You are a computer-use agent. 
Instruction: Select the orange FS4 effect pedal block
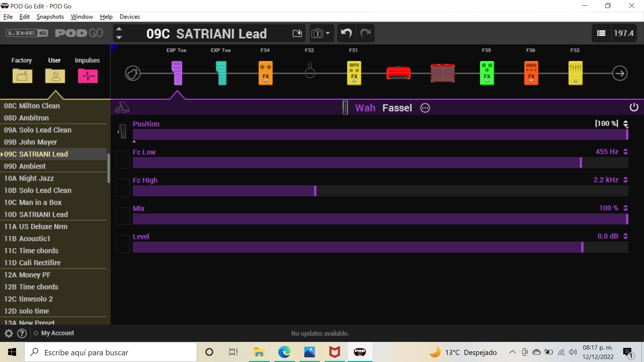pos(265,73)
